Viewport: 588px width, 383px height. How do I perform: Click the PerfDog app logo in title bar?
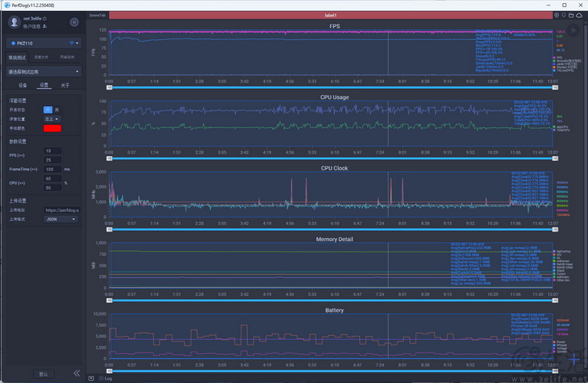[7, 5]
